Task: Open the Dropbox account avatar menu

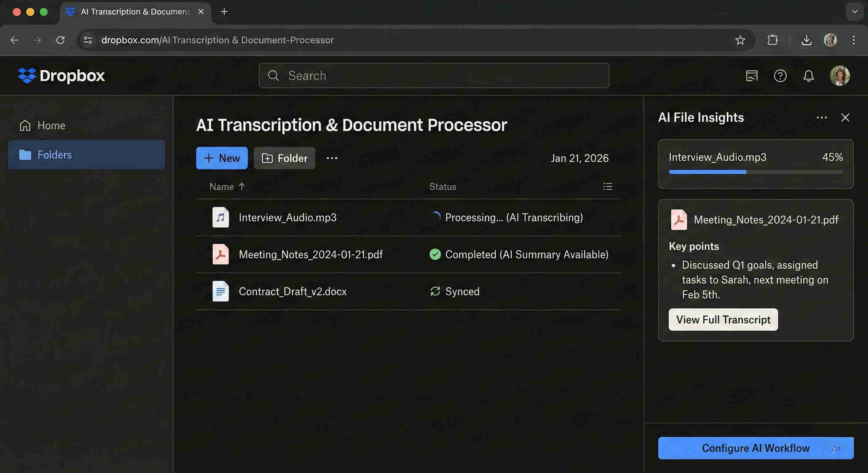Action: point(839,76)
